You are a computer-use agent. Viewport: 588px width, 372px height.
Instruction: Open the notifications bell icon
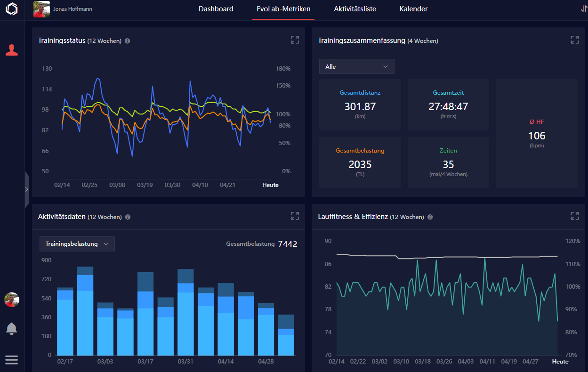pos(12,329)
